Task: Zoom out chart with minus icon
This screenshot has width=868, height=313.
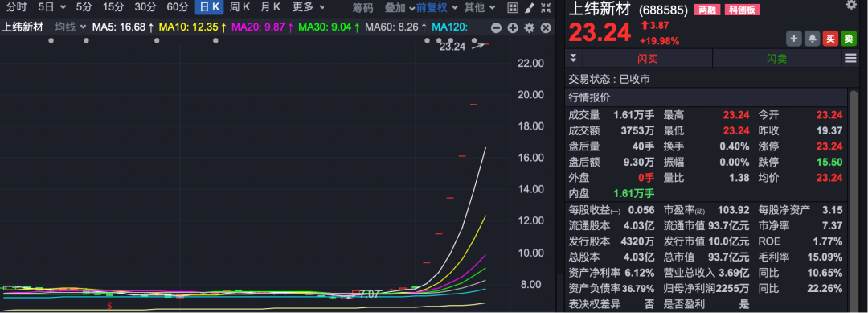Action: (496, 27)
